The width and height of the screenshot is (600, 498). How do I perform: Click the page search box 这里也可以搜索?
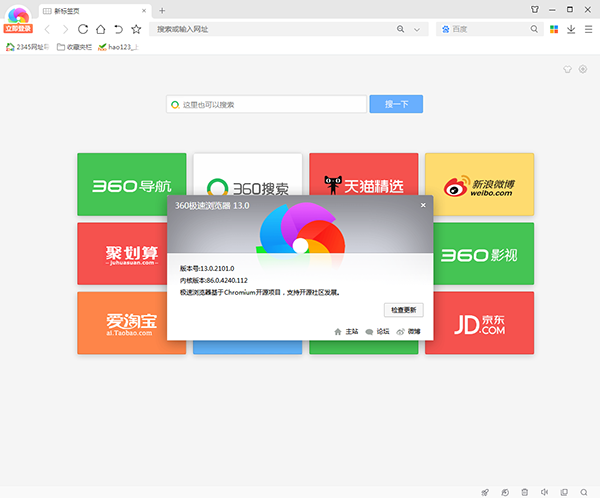coord(266,104)
